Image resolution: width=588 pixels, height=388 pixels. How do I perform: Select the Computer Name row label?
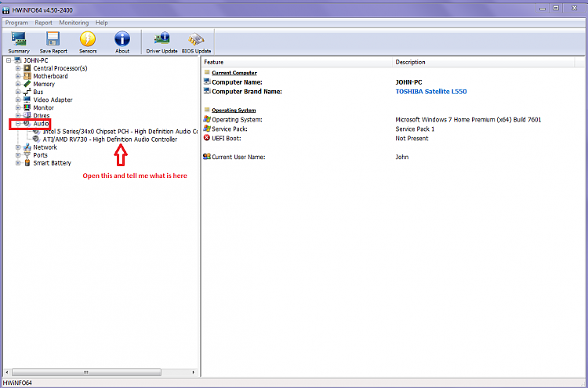point(237,82)
